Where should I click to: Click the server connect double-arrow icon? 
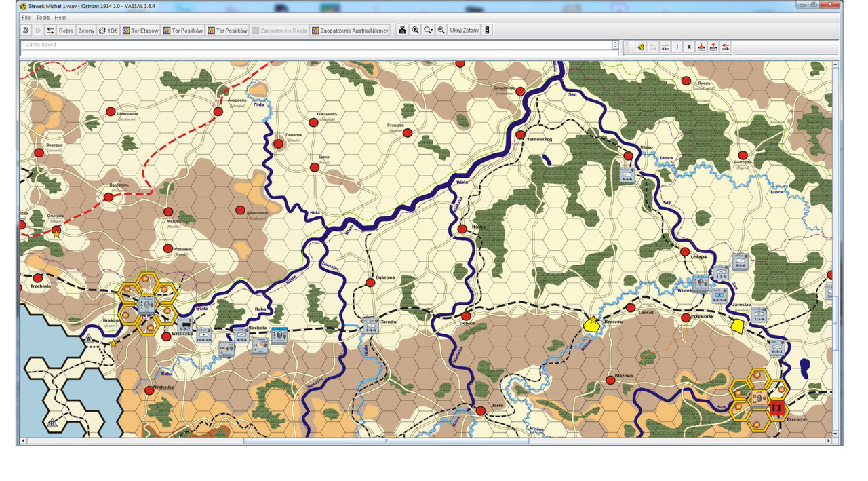[x=50, y=31]
